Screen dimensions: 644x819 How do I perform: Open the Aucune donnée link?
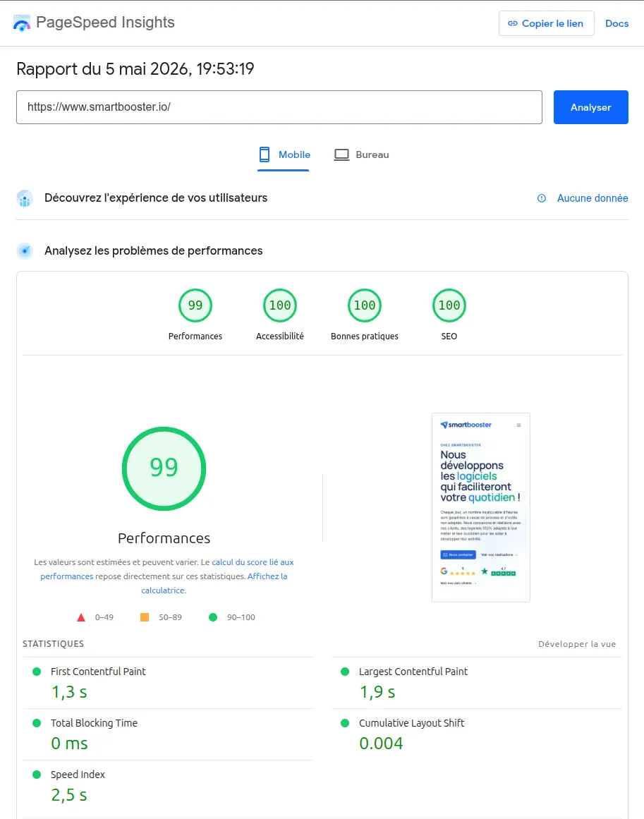coord(593,198)
